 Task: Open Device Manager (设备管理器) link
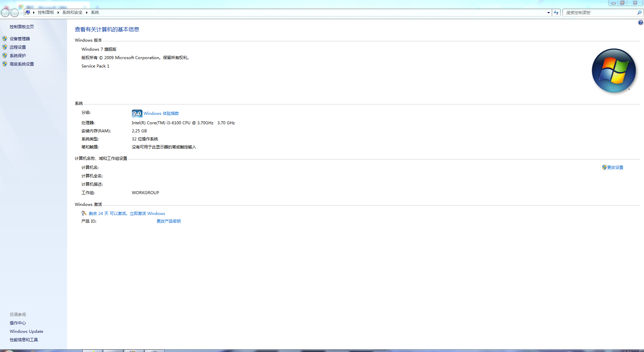click(20, 39)
